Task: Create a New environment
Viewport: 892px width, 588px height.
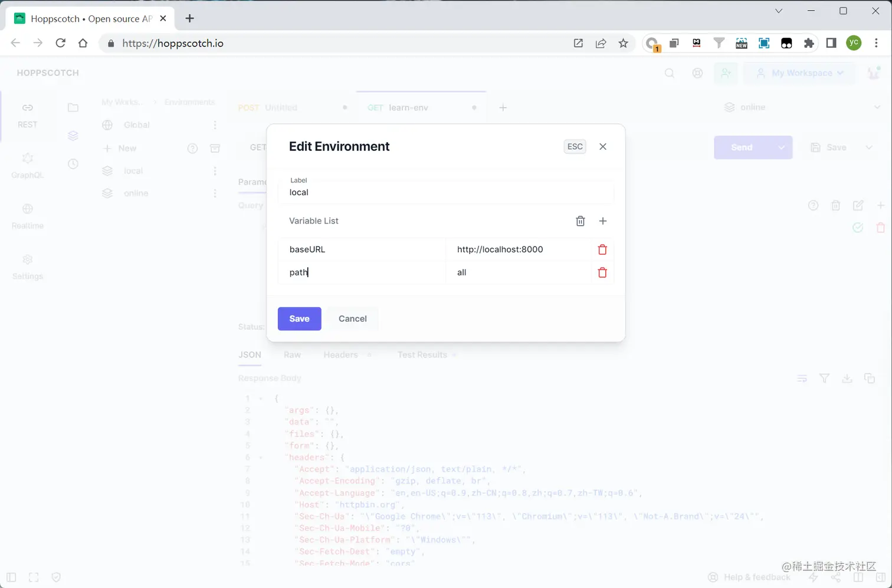Action: 120,148
